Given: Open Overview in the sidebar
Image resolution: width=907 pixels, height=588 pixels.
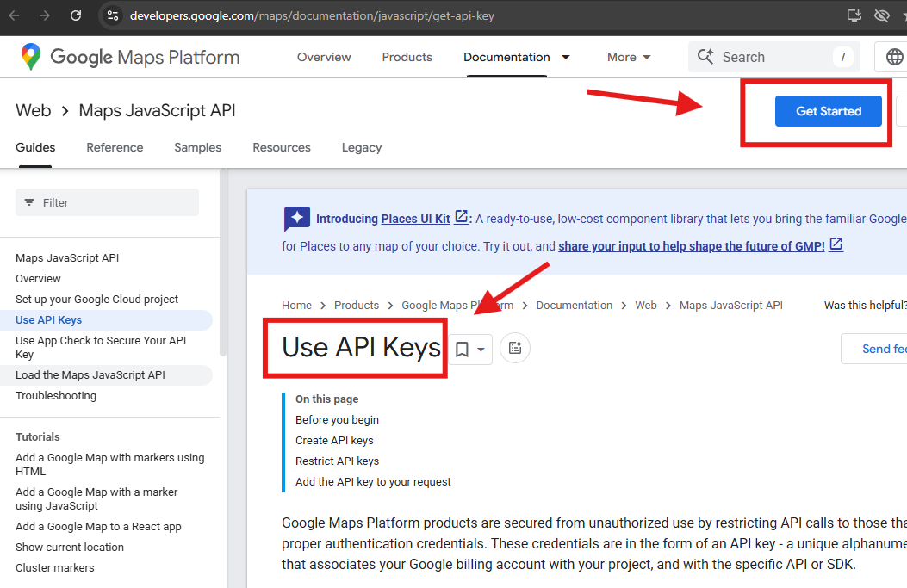Looking at the screenshot, I should point(38,279).
